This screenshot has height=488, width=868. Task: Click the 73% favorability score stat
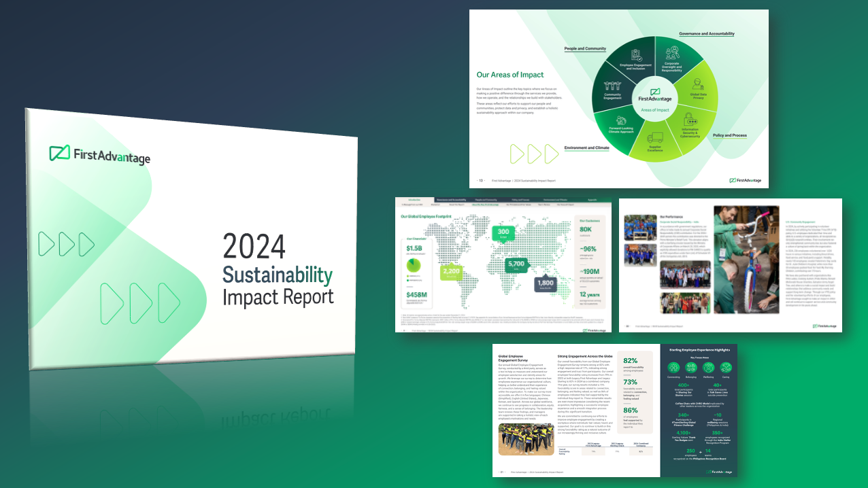[630, 382]
